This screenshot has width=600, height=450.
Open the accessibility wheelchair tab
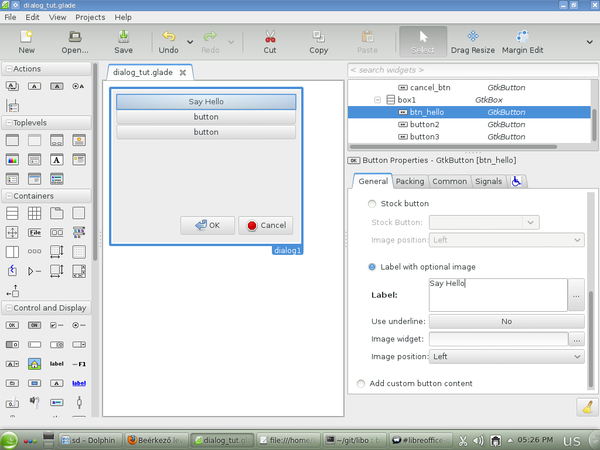pos(516,181)
